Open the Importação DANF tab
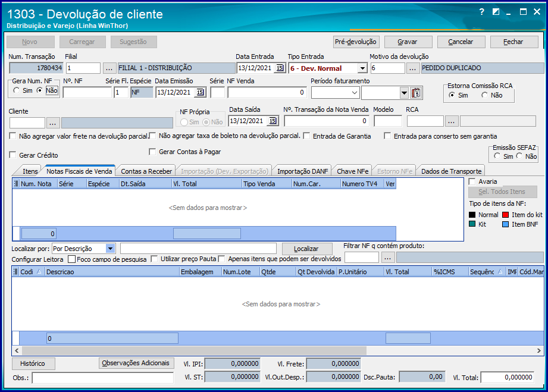Viewport: 548px width, 392px height. (x=303, y=171)
